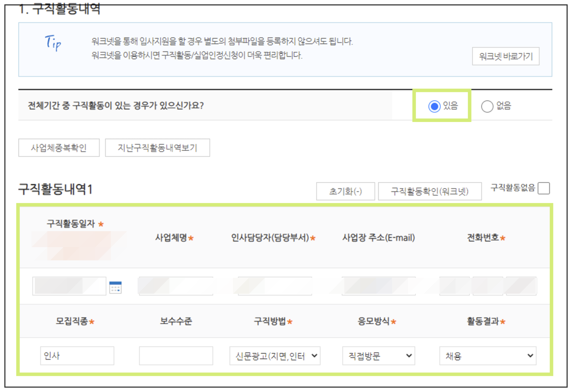Click the 구직활동내역1 heading text
This screenshot has width=572, height=392.
55,189
